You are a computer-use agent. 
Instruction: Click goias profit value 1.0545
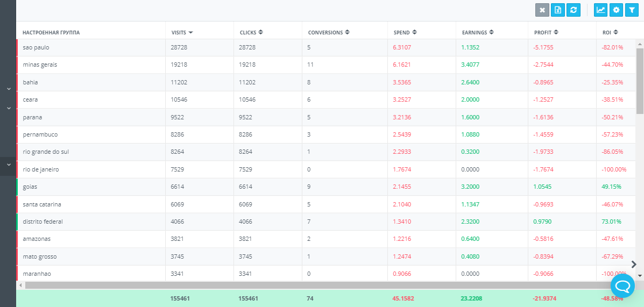[542, 187]
